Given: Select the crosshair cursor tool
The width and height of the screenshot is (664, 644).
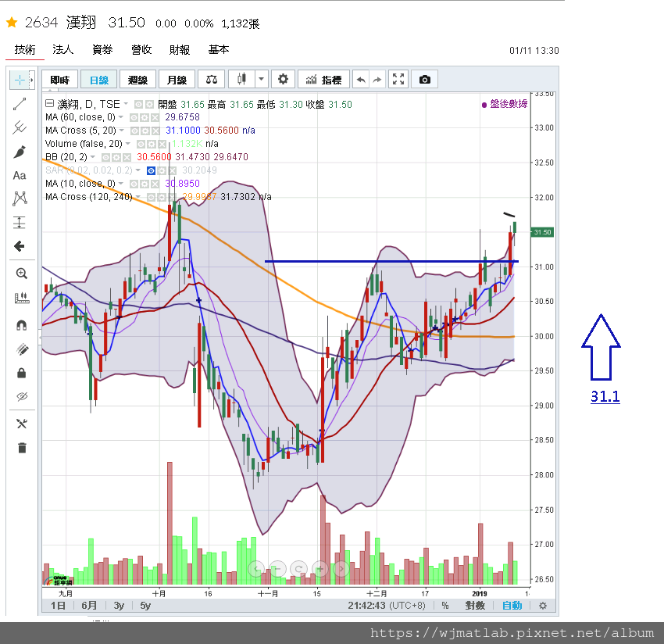Looking at the screenshot, I should [20, 80].
